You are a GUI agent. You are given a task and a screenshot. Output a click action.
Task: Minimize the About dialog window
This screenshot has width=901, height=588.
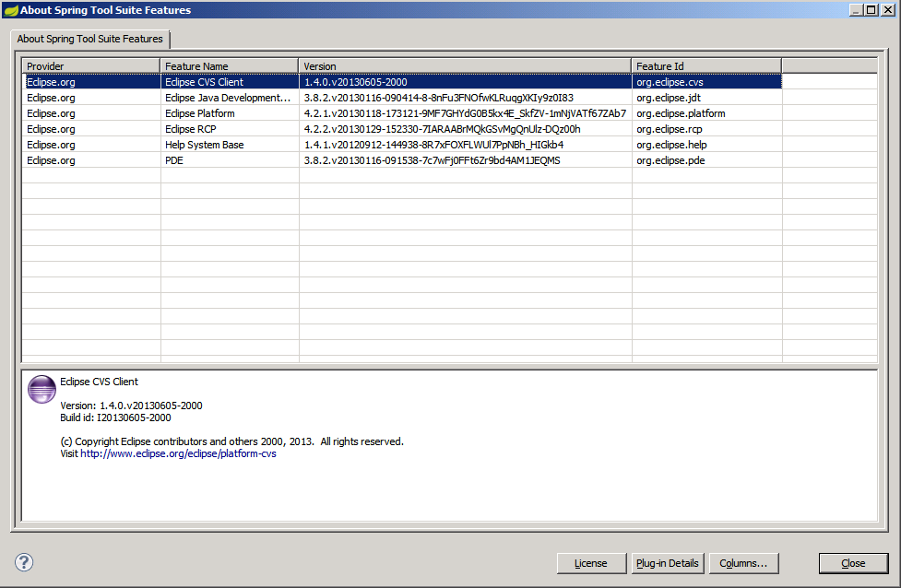point(857,10)
